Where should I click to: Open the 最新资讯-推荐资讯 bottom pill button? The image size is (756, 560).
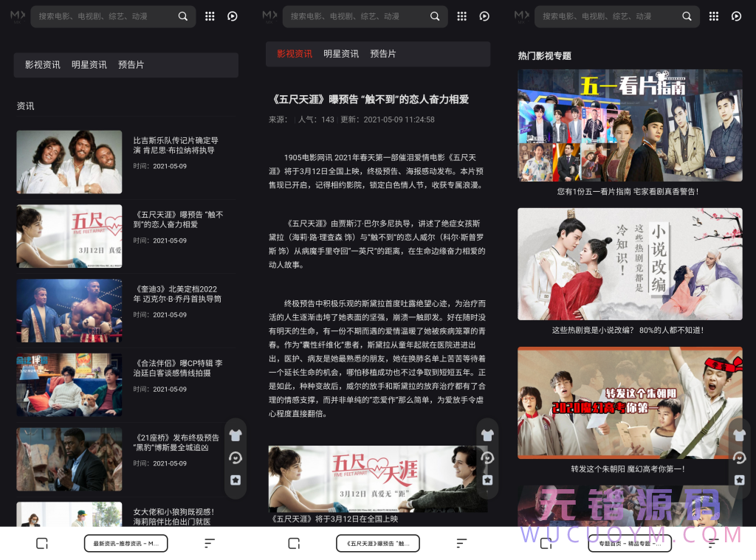[x=126, y=542]
